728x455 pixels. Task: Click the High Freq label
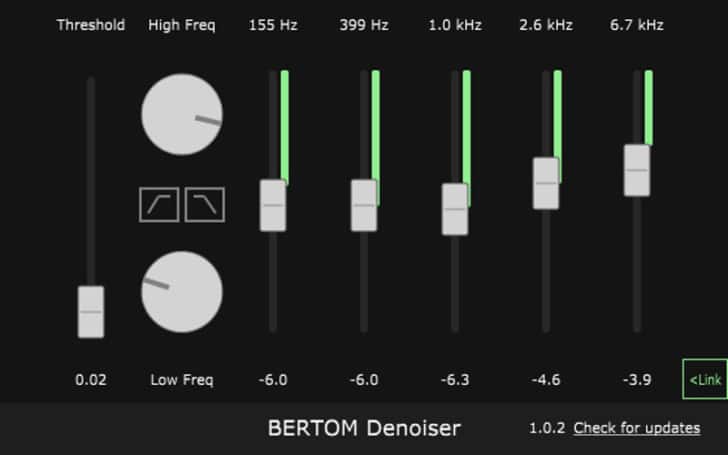pos(182,25)
